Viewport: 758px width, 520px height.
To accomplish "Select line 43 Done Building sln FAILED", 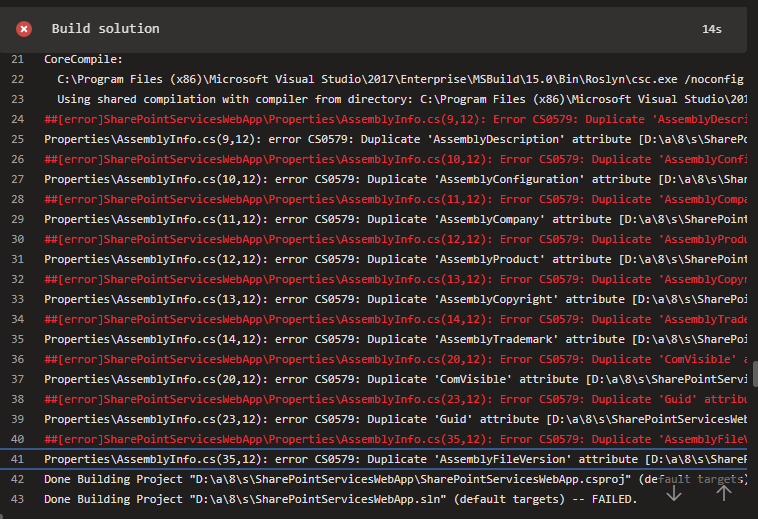I will point(373,499).
